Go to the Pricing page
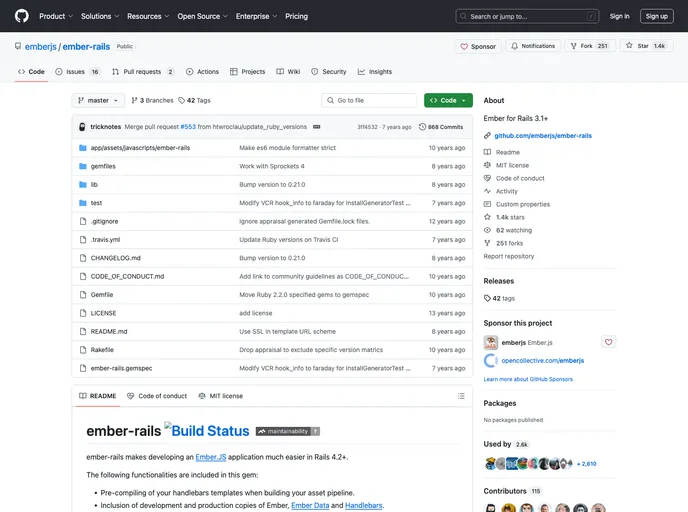Screen dimensions: 688x512 [297, 16]
